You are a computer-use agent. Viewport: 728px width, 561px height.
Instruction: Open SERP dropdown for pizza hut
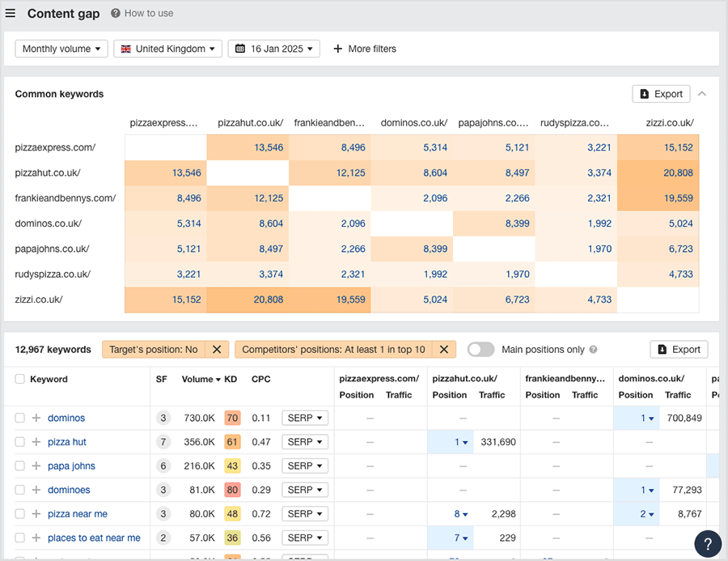pyautogui.click(x=305, y=442)
